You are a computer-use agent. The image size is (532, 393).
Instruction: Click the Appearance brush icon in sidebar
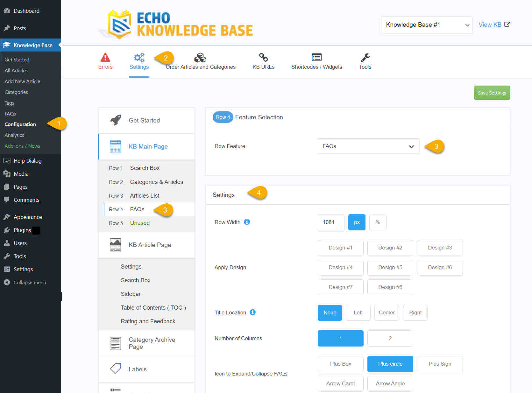coord(7,217)
